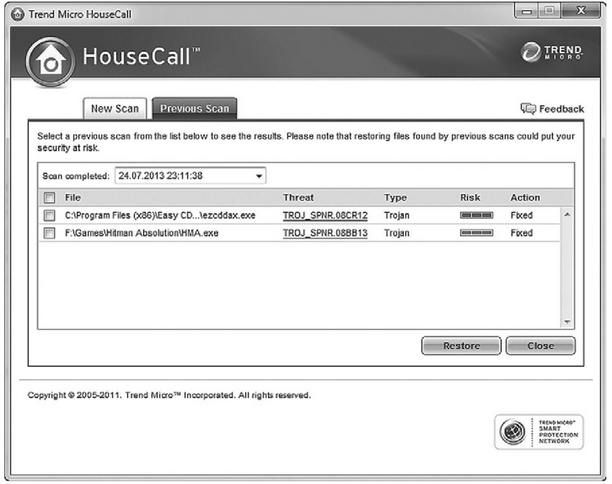Click the Trend Micro logo in header
The height and width of the screenshot is (484, 612).
(552, 52)
